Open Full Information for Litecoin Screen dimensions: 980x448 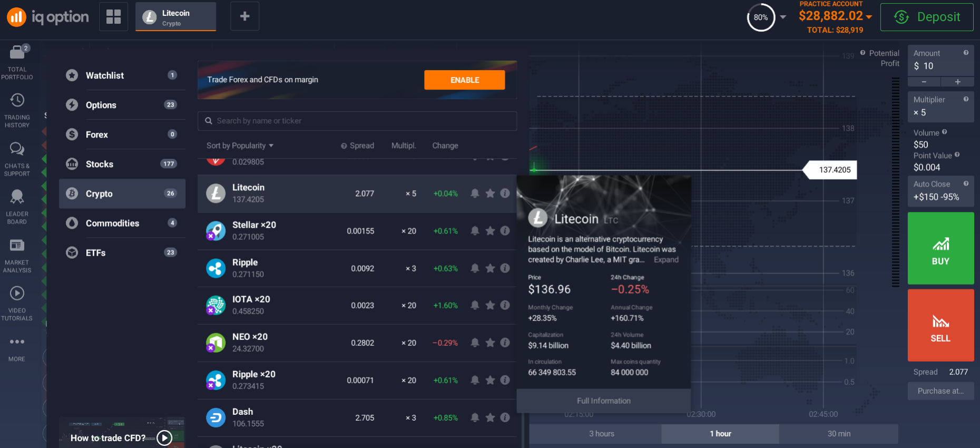[604, 401]
